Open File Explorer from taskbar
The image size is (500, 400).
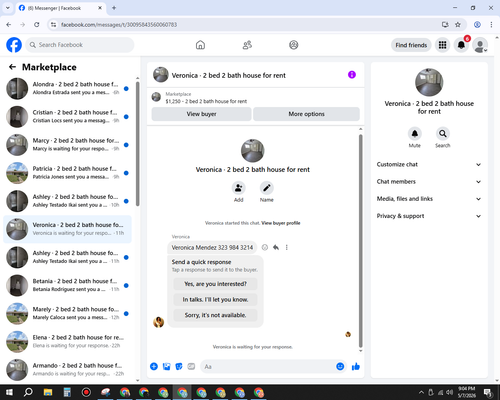(48, 392)
